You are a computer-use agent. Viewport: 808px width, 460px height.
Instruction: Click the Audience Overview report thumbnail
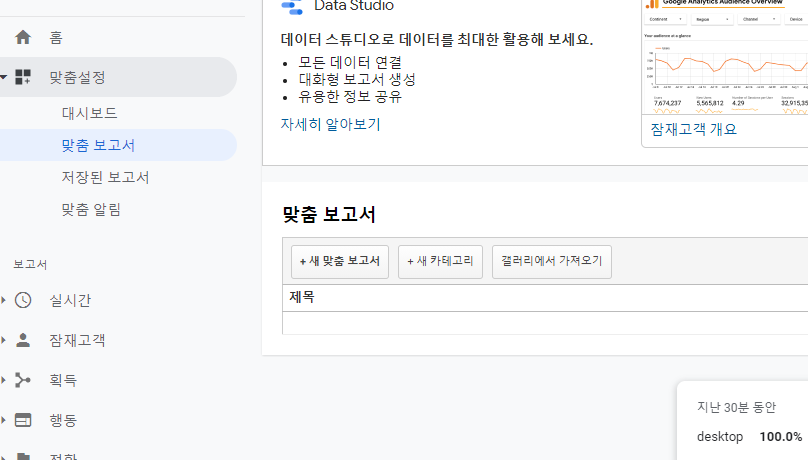(726, 56)
